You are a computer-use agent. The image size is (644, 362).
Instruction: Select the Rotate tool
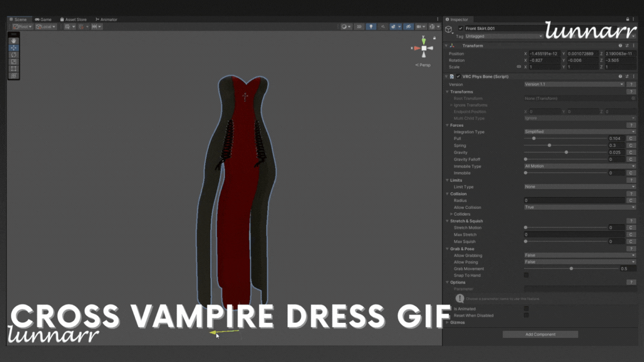click(14, 55)
